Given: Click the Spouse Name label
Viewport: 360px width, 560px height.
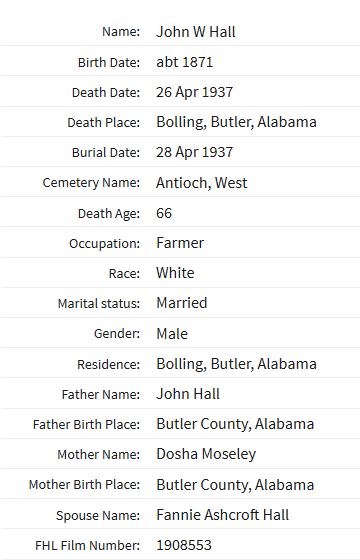Looking at the screenshot, I should coord(98,515).
